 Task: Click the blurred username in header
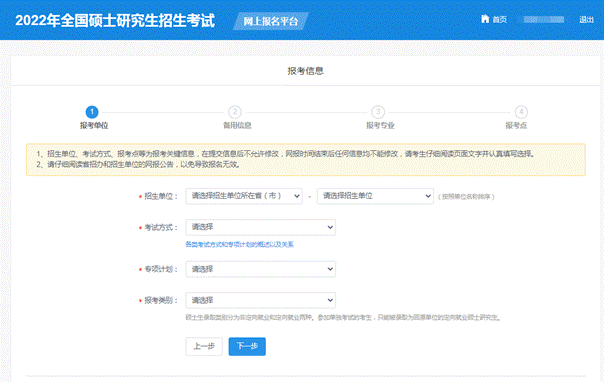tap(544, 20)
